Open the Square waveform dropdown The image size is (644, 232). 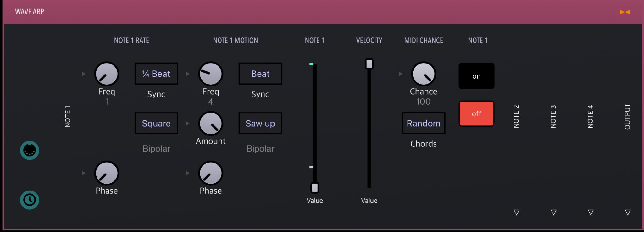156,123
